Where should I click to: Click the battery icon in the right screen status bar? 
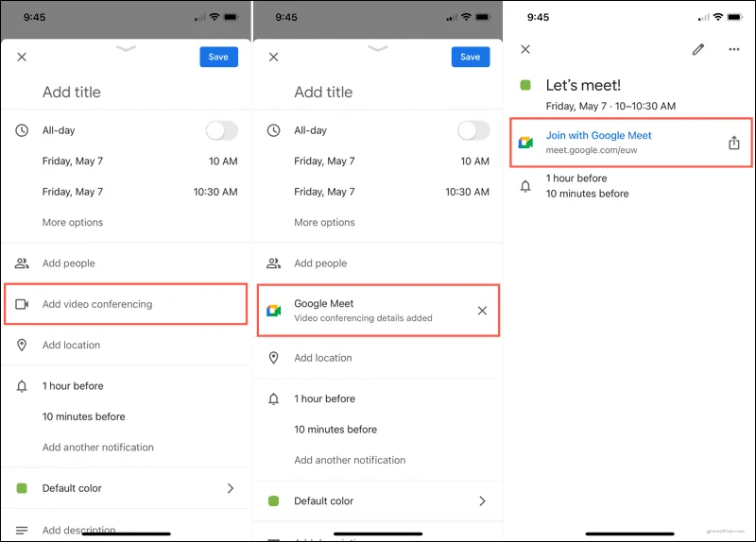(734, 17)
